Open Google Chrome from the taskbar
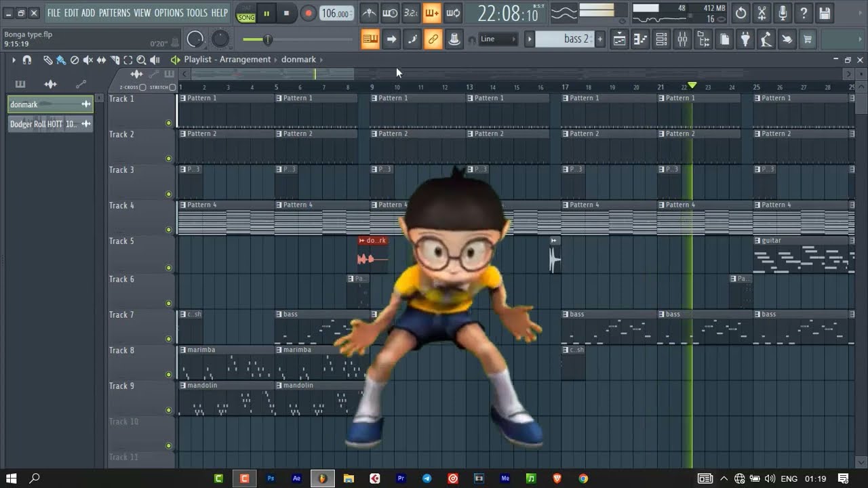 click(583, 479)
